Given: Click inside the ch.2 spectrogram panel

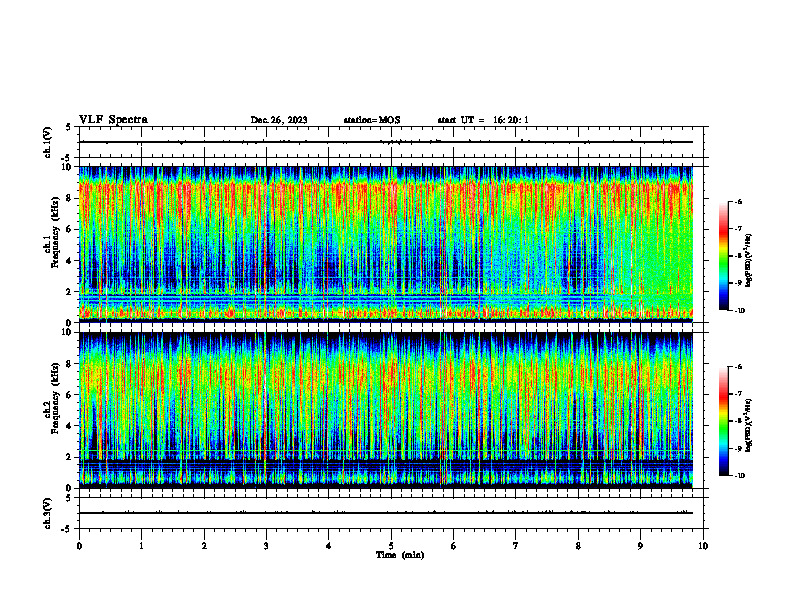Looking at the screenshot, I should coord(386,410).
